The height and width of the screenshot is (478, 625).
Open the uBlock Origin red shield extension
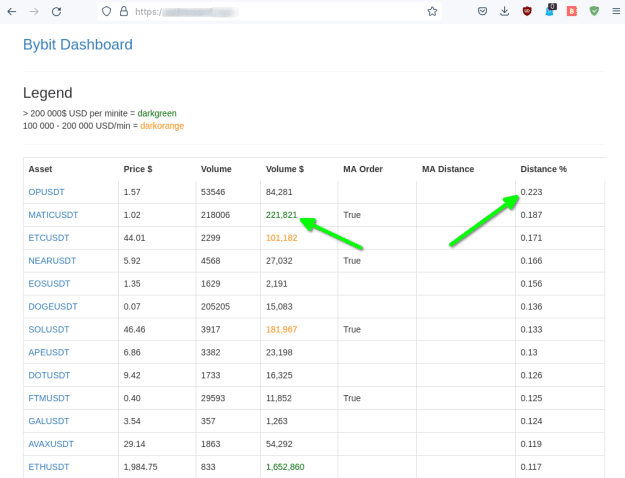pos(527,11)
